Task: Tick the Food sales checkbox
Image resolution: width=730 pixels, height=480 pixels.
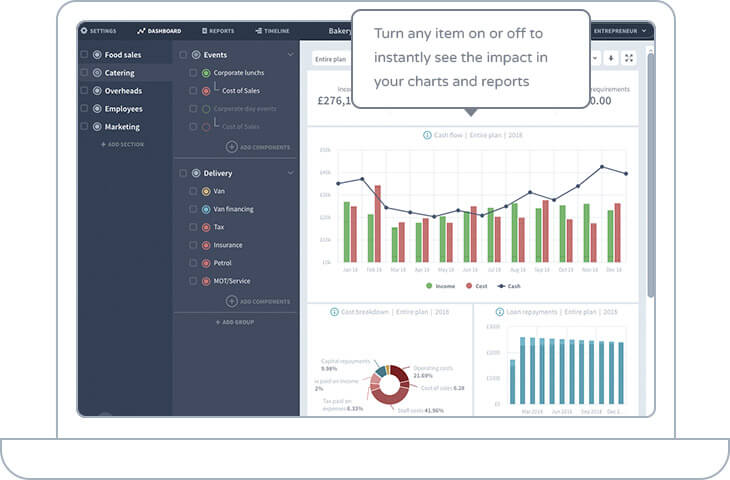Action: point(84,55)
